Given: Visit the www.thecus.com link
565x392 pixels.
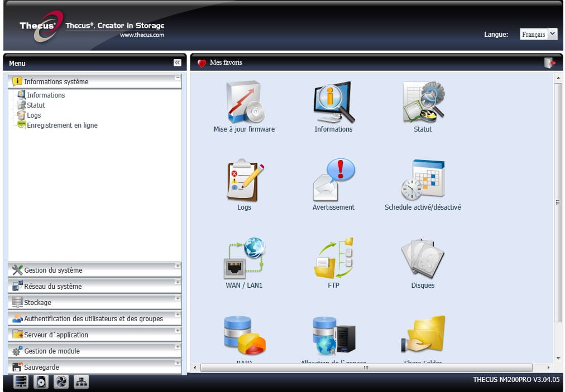Looking at the screenshot, I should click(142, 35).
